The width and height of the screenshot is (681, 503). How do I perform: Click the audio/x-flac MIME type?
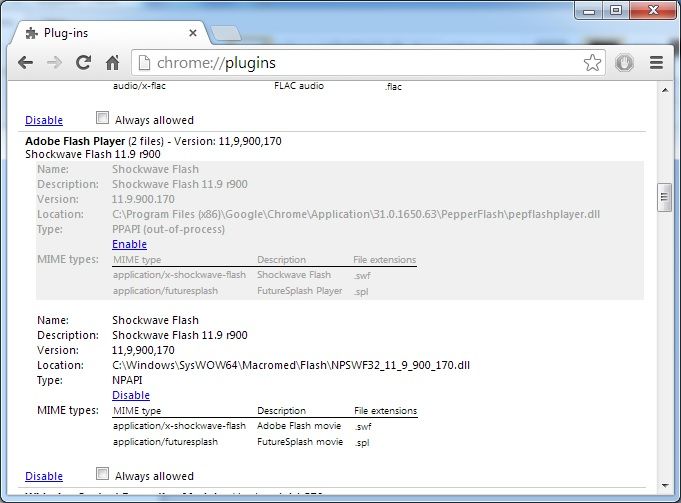139,86
